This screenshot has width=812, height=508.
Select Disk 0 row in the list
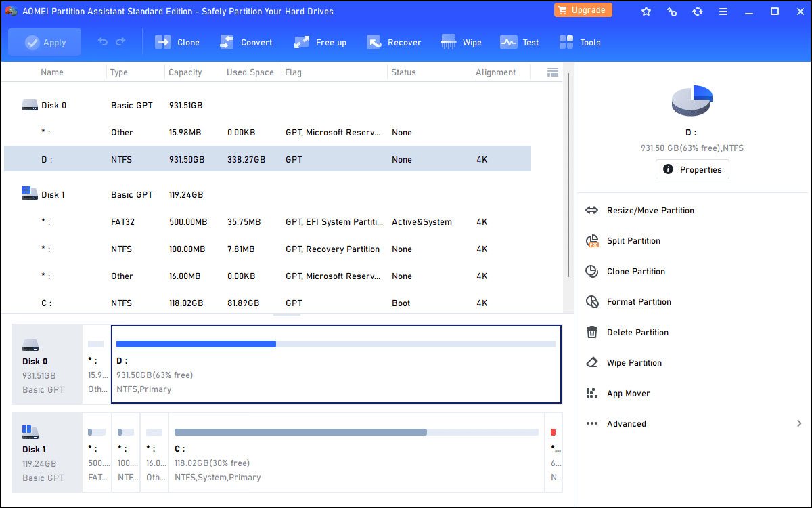pyautogui.click(x=267, y=106)
